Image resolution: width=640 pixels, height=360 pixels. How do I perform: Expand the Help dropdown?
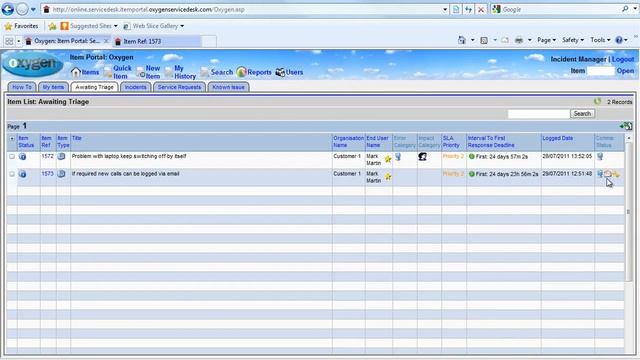626,40
